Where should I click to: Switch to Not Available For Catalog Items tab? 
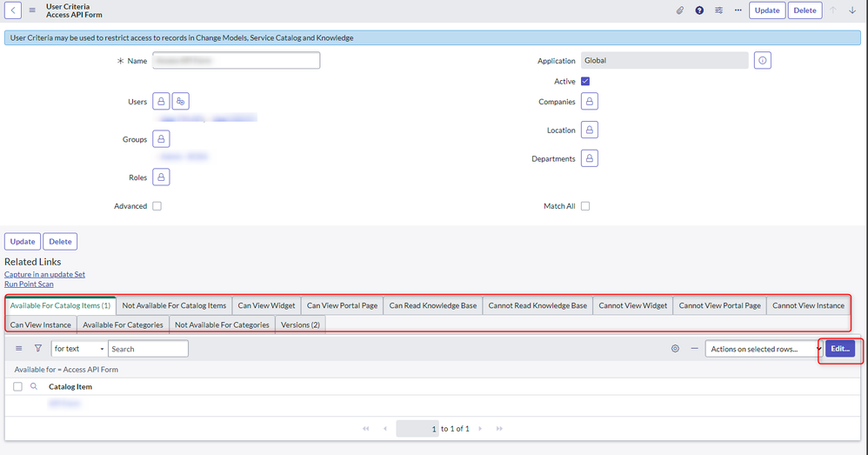[174, 305]
